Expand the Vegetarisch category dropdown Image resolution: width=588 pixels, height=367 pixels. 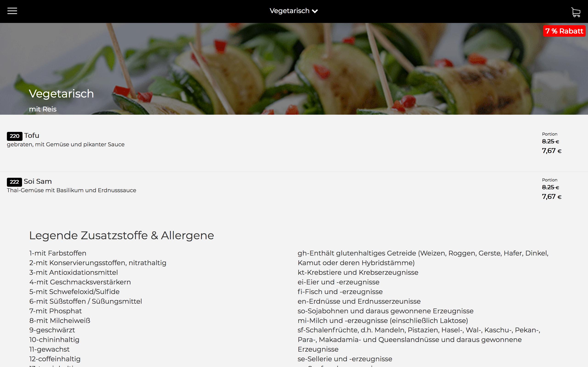click(x=294, y=11)
